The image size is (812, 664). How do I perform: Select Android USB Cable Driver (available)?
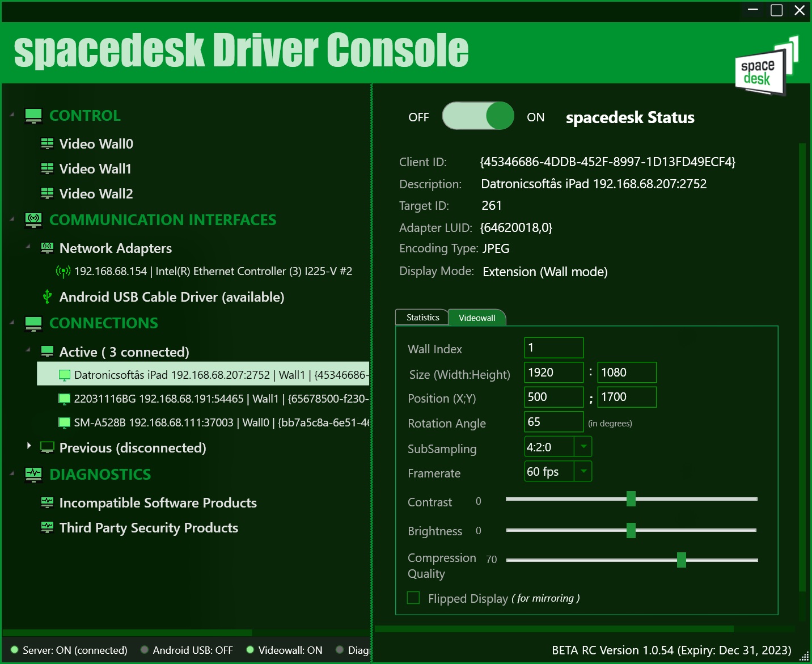pos(172,297)
